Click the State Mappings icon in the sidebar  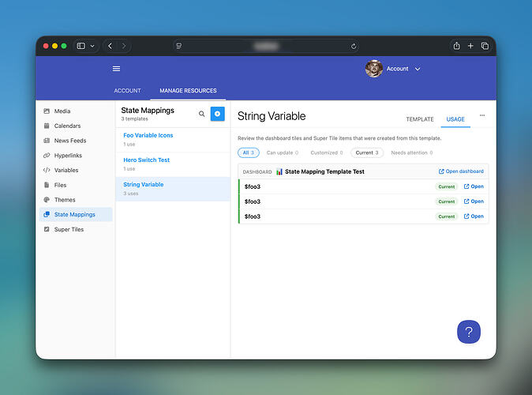[x=47, y=214]
